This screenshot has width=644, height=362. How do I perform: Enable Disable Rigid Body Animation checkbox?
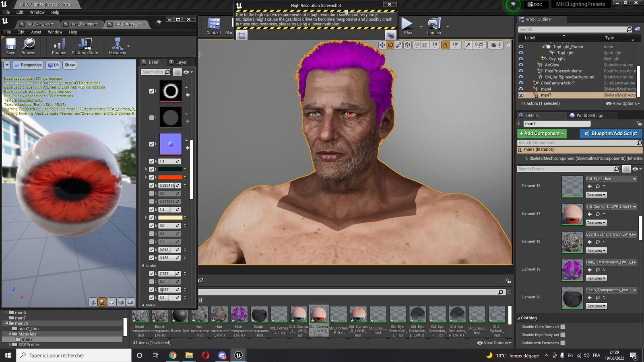tap(563, 335)
